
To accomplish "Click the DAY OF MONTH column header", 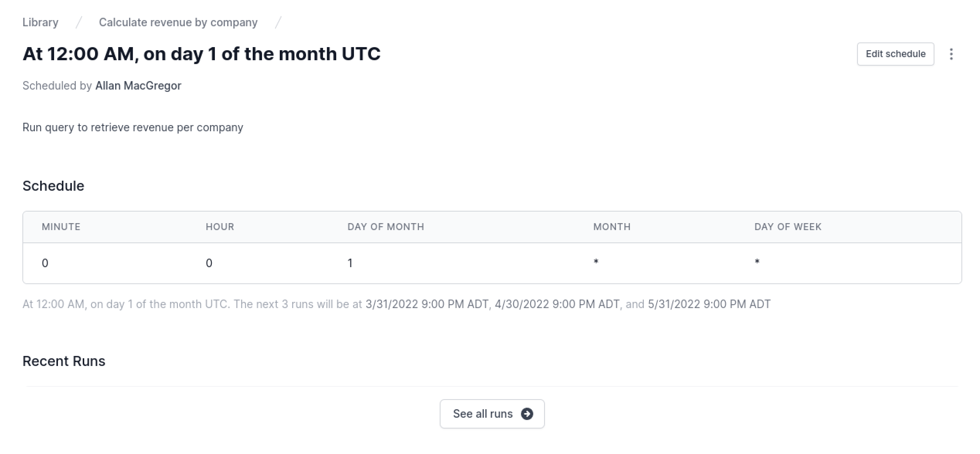I will point(386,227).
